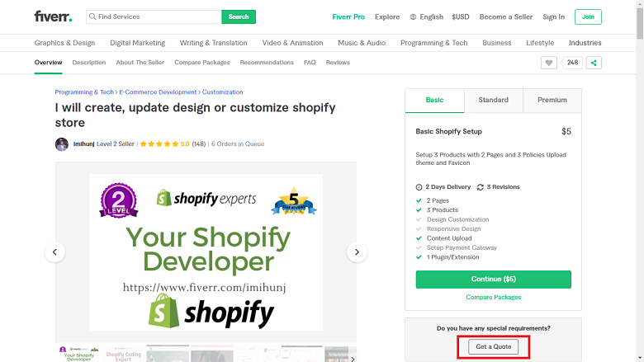Click '6 Orders in Queue' text

point(238,144)
